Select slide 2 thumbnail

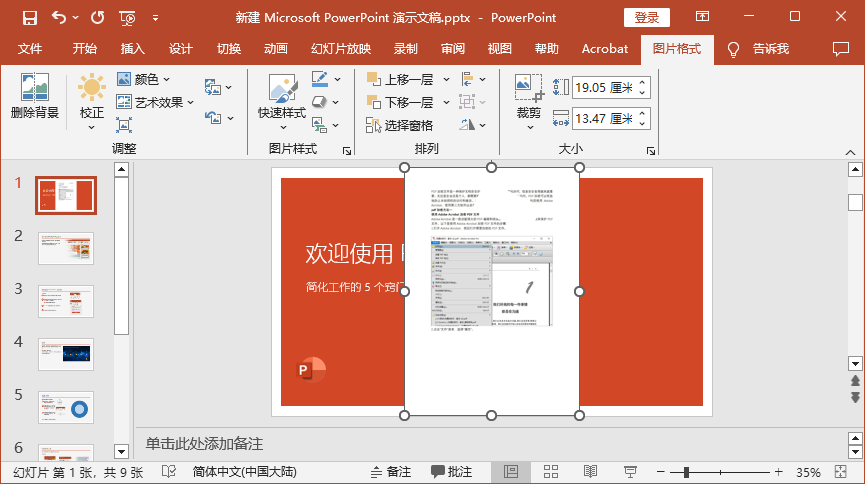[66, 248]
